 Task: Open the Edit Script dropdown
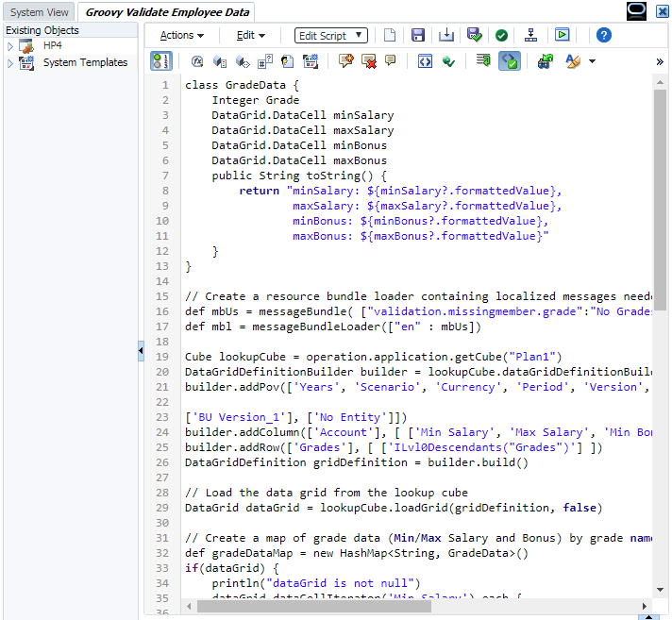[330, 35]
